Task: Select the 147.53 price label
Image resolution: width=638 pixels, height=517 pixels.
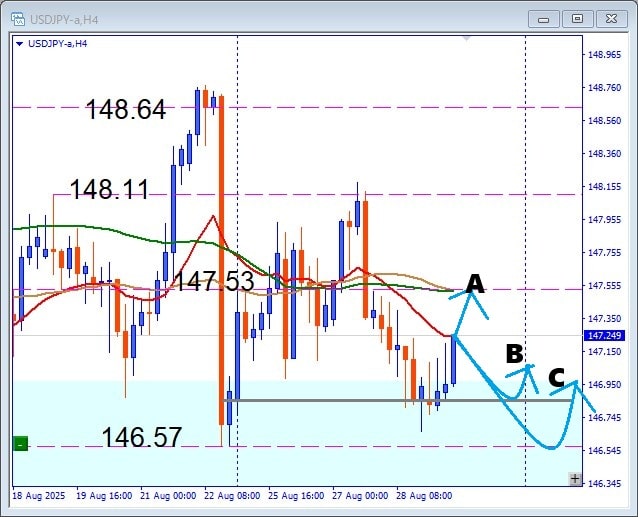Action: 214,281
